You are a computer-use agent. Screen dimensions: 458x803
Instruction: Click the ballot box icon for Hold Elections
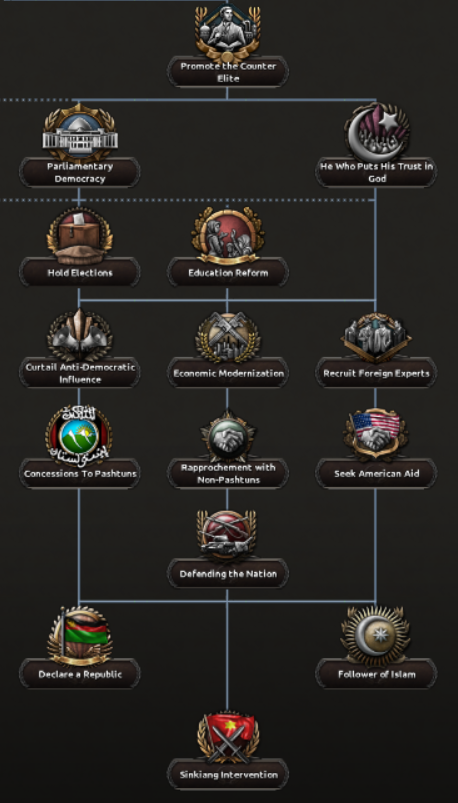tap(79, 235)
